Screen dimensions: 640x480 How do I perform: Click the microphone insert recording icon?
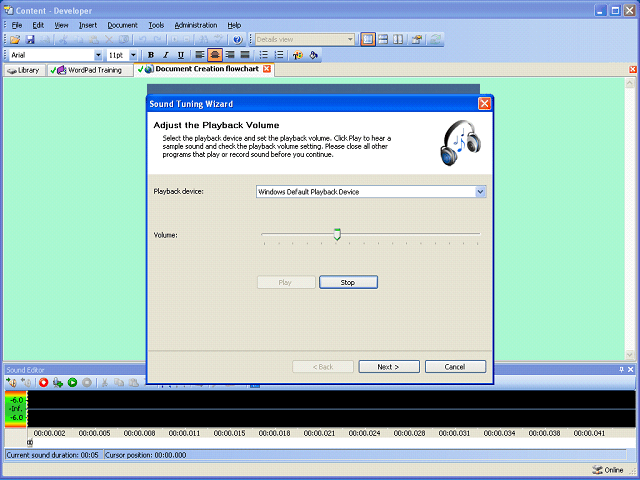[x=58, y=382]
